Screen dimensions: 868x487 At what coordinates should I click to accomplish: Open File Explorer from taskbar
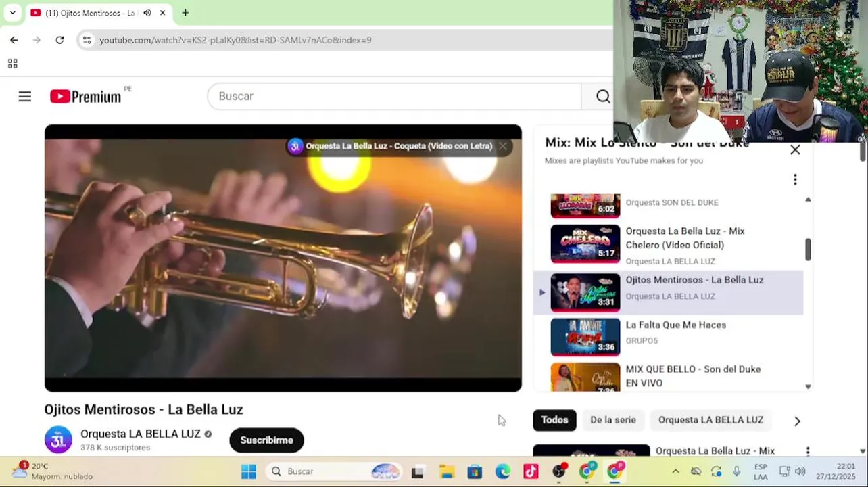pyautogui.click(x=446, y=471)
